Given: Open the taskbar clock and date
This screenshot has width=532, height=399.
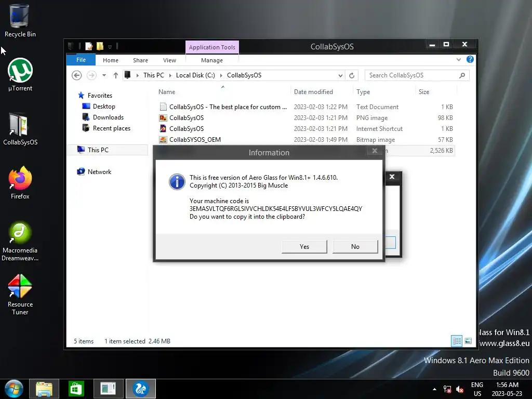Looking at the screenshot, I should coord(507,389).
